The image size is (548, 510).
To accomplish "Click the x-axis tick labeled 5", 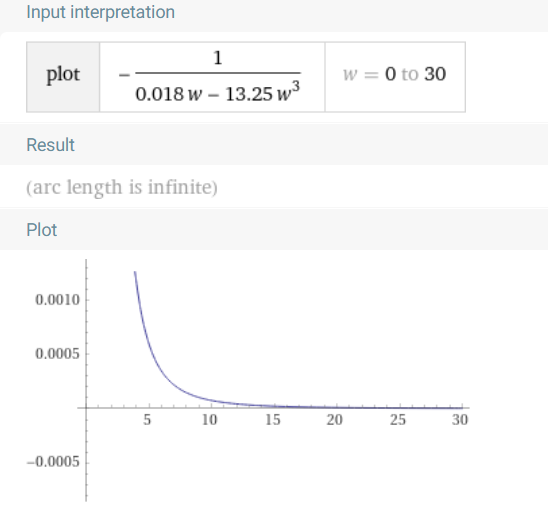I will pyautogui.click(x=147, y=420).
